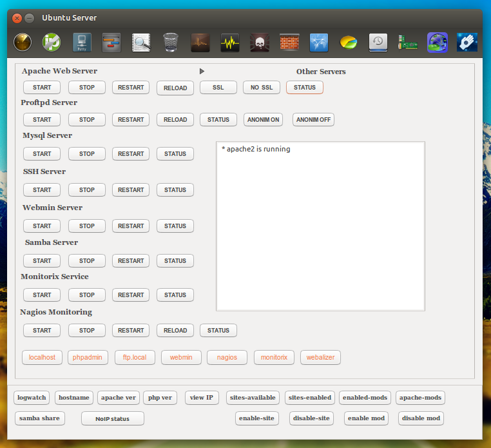Click the purple globe network icon

click(x=437, y=43)
